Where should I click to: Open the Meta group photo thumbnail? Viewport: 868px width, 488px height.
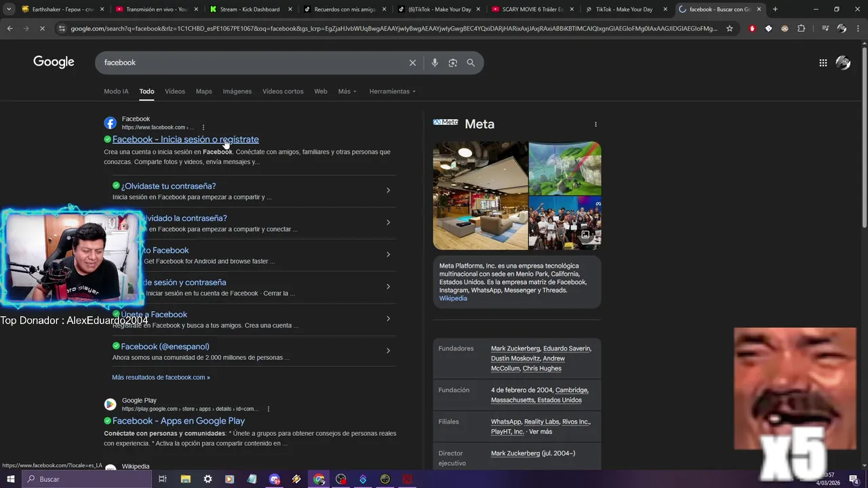tap(565, 223)
